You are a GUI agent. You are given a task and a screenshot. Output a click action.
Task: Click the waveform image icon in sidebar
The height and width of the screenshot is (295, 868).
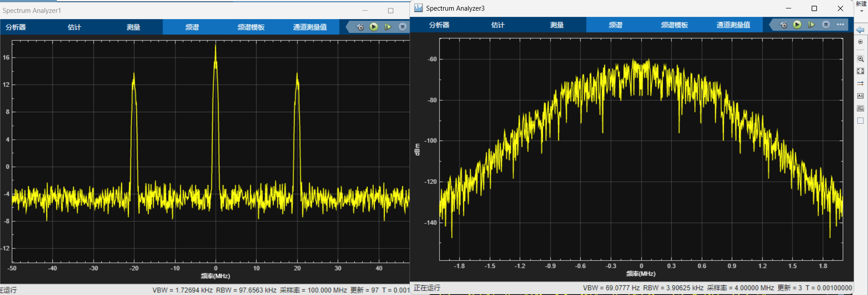pyautogui.click(x=860, y=108)
